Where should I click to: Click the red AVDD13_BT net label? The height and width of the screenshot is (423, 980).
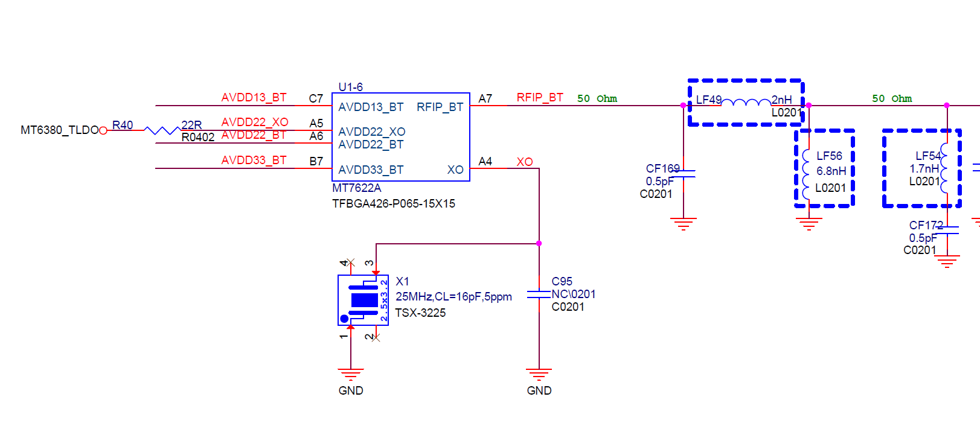pos(254,97)
